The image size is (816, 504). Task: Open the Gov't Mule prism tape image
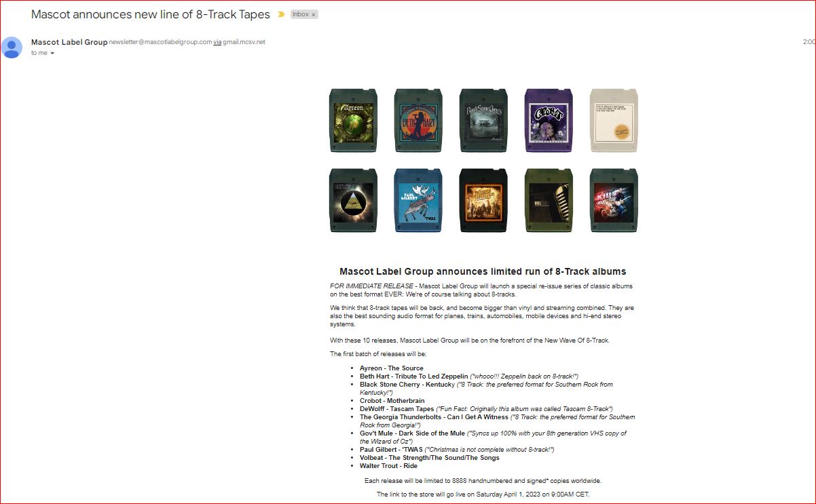[x=353, y=201]
